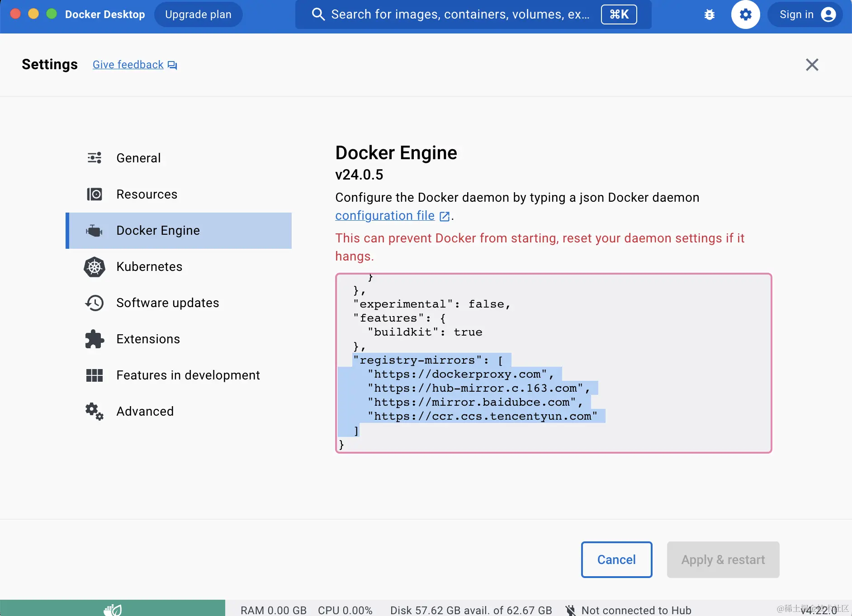Open the configuration file link
The height and width of the screenshot is (616, 852).
[x=385, y=216]
